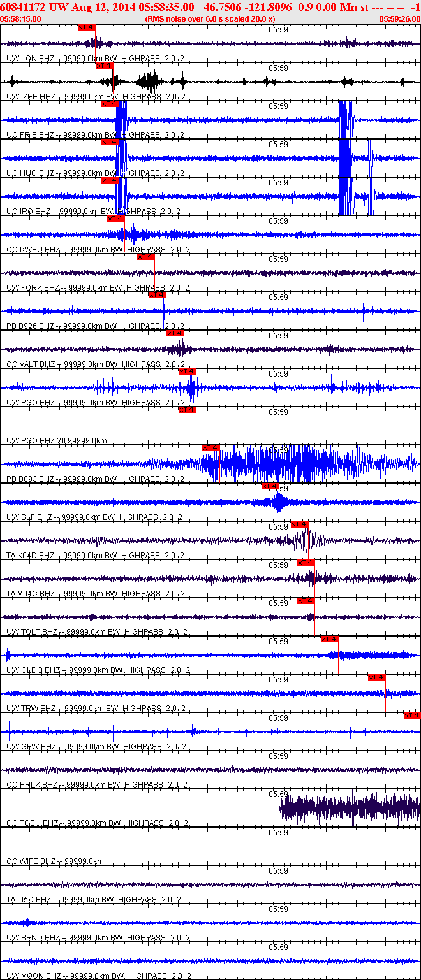Image resolution: width=421 pixels, height=980 pixels.
Task: Click the red pick marker on UO FRIS row
Action: [x=110, y=104]
